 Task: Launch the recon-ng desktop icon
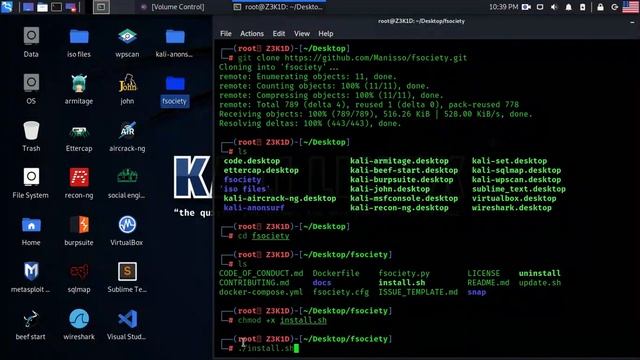[x=79, y=183]
